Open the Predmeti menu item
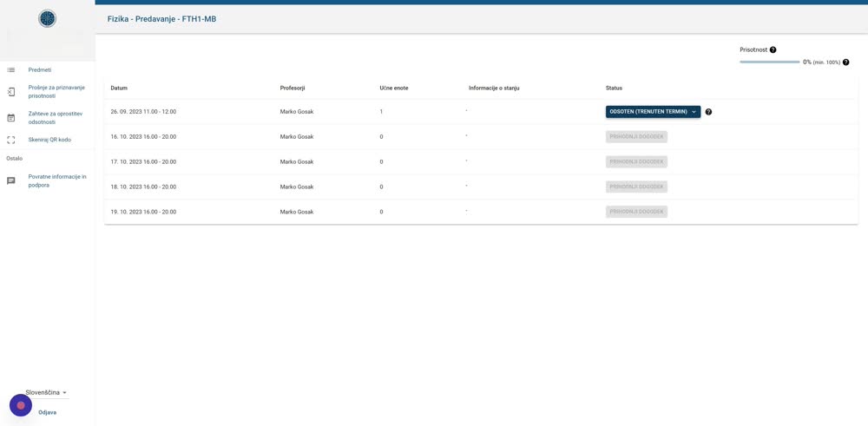This screenshot has width=868, height=426. point(40,69)
